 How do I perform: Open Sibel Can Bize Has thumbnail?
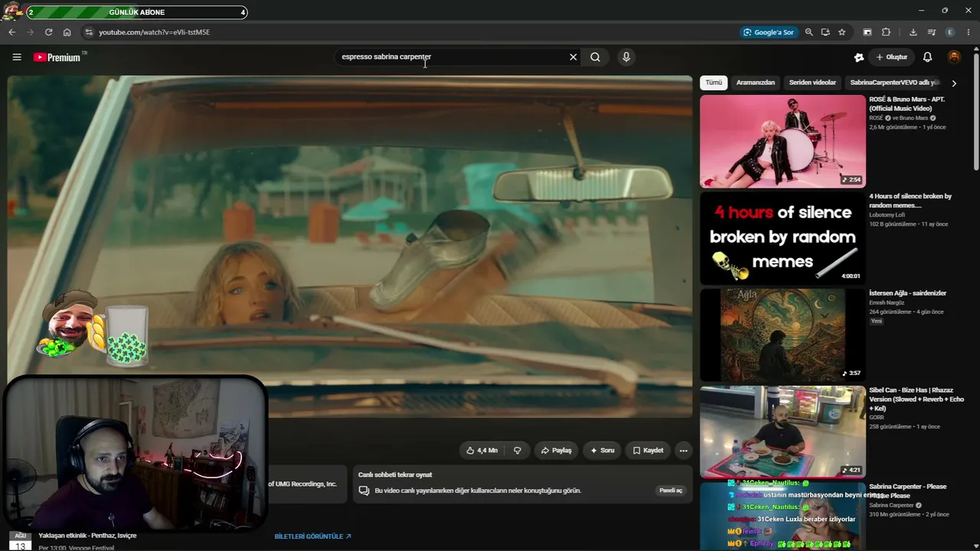tap(782, 432)
